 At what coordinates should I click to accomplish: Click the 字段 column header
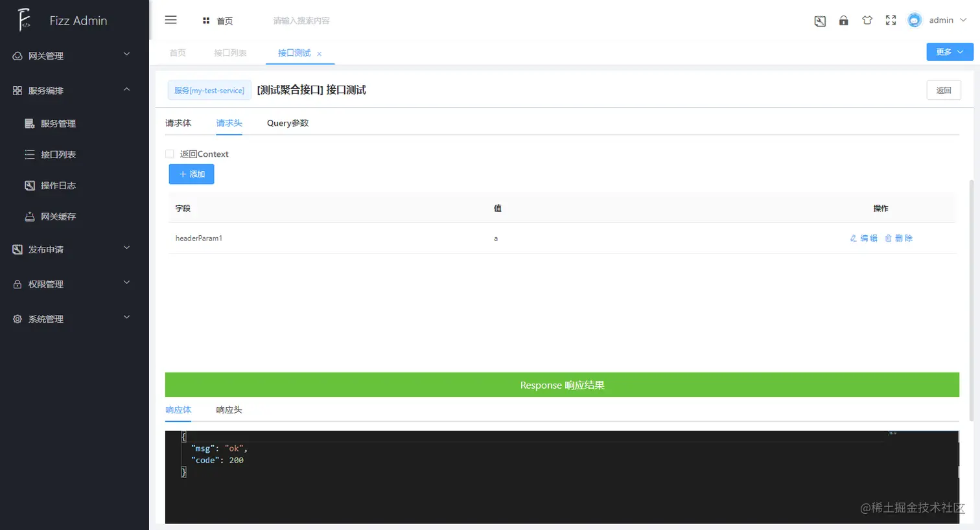click(183, 208)
